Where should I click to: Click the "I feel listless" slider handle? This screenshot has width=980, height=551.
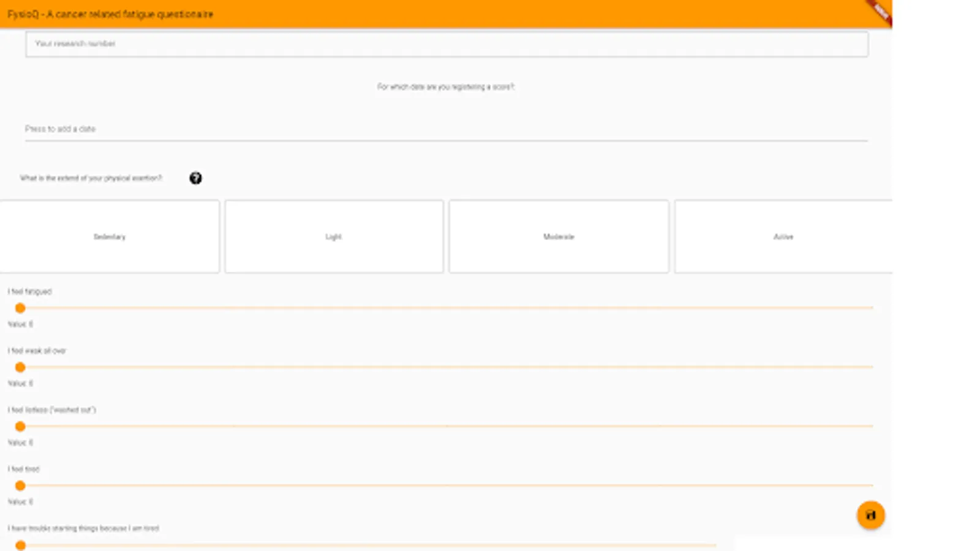(x=20, y=426)
